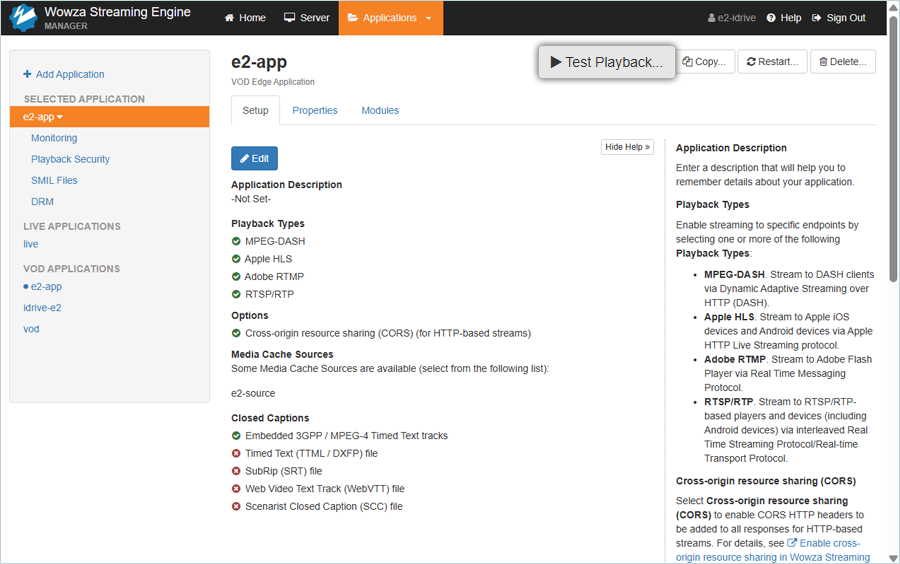
Task: Switch to the Modules tab
Action: click(380, 110)
